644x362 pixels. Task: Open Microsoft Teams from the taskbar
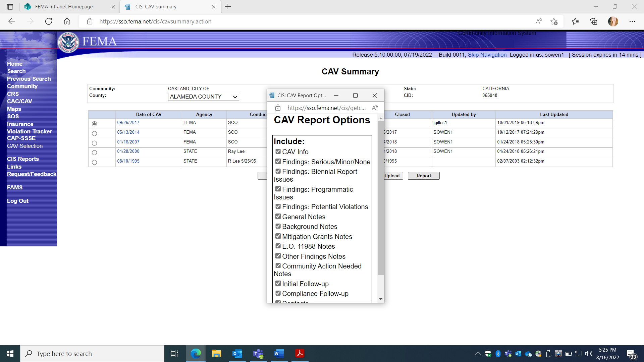click(258, 354)
